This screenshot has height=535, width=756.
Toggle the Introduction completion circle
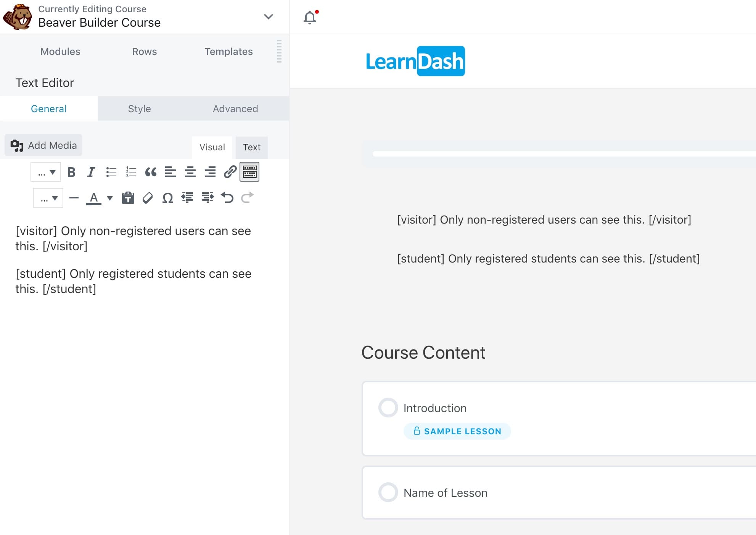pyautogui.click(x=388, y=408)
